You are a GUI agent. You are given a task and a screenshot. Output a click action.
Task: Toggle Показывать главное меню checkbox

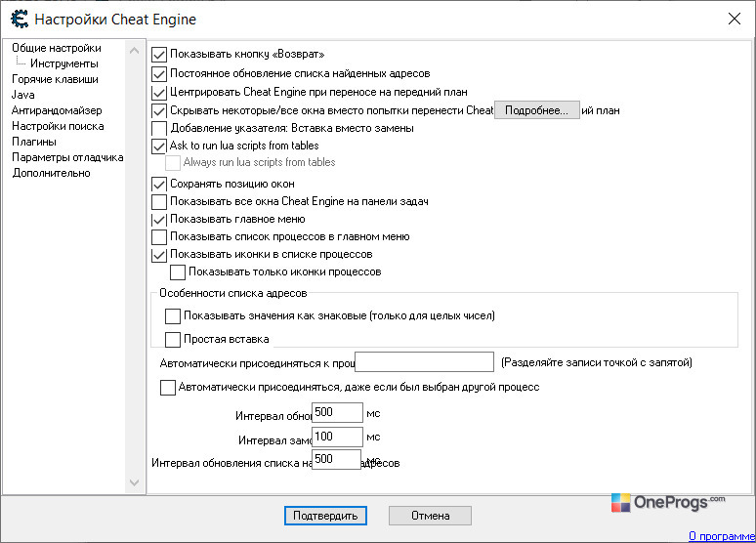tap(159, 220)
